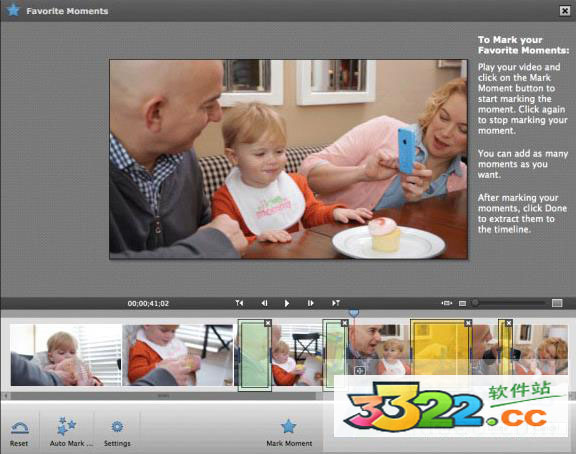Click the Reset icon
The width and height of the screenshot is (576, 454).
[x=19, y=433]
